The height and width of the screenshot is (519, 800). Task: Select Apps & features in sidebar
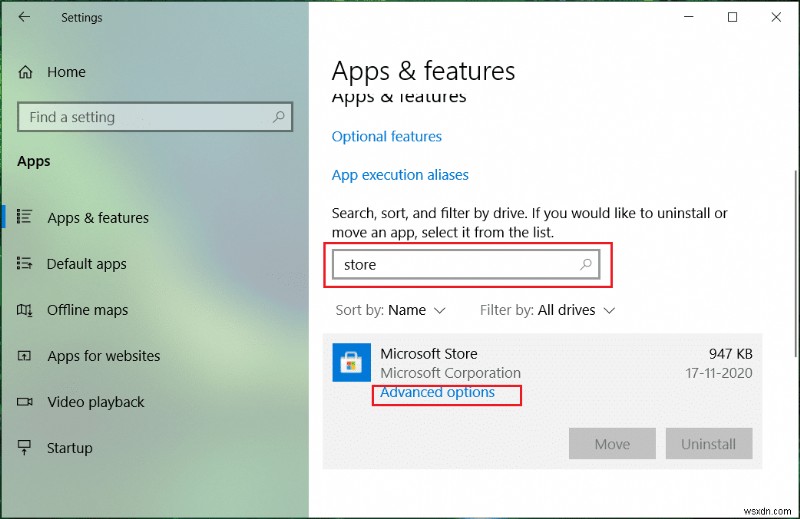(98, 218)
